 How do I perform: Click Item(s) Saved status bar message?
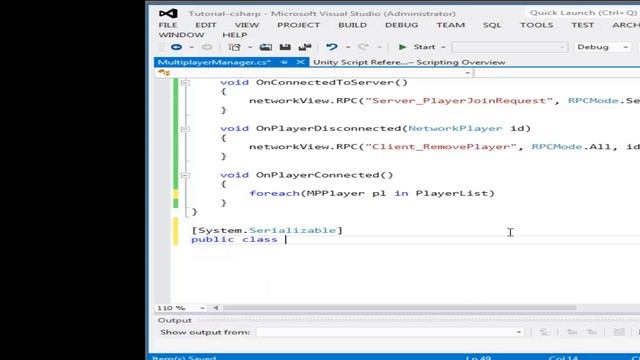pos(184,358)
